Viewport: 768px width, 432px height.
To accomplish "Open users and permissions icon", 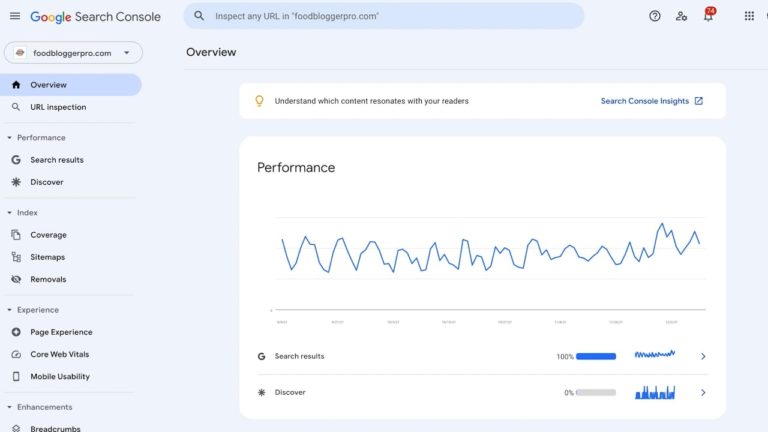I will coord(681,16).
